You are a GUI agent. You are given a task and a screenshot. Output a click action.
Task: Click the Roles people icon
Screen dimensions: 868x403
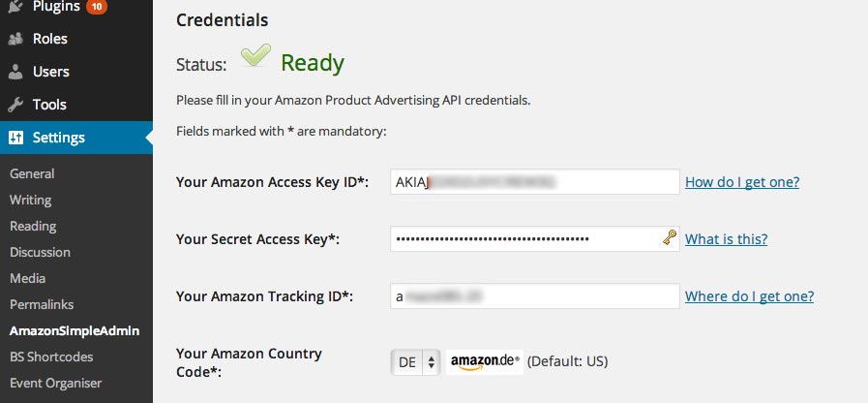tap(15, 39)
